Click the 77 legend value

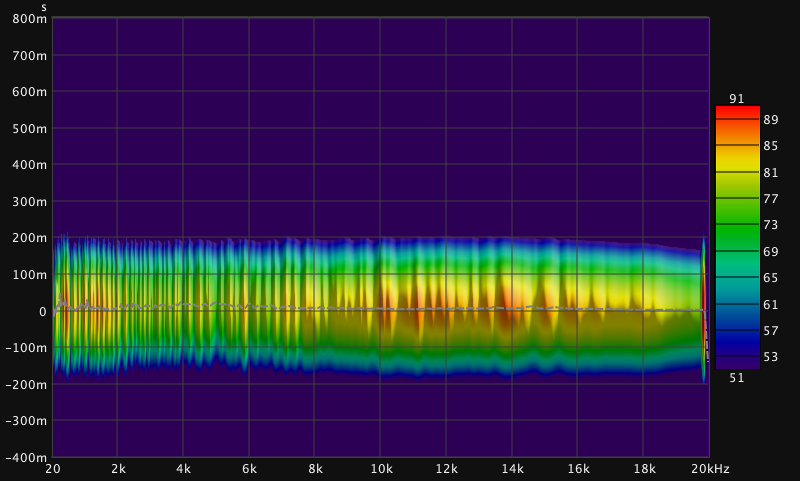tap(771, 198)
